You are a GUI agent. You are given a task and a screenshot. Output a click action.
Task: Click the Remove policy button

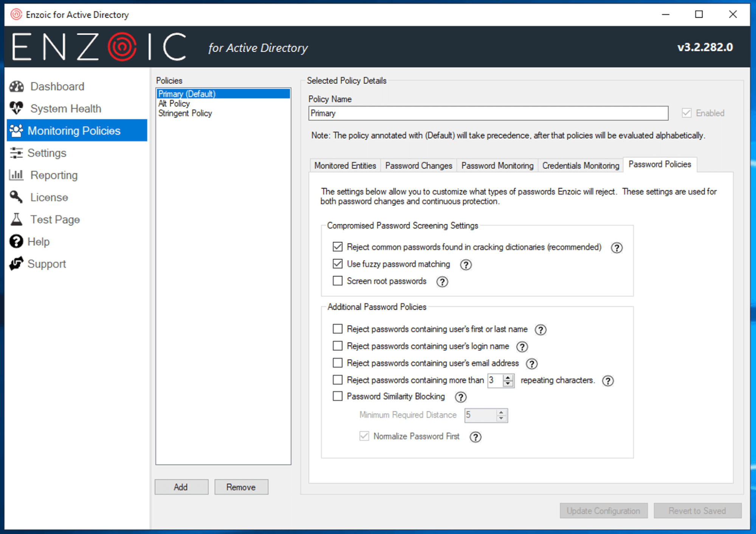241,487
